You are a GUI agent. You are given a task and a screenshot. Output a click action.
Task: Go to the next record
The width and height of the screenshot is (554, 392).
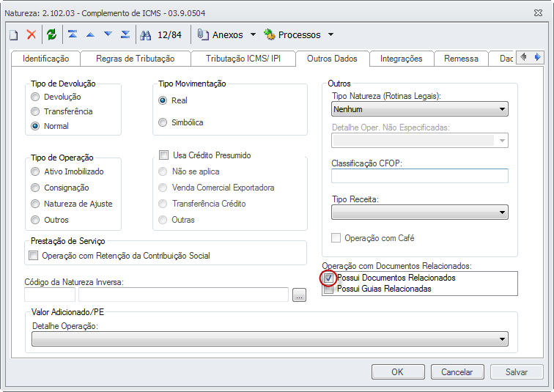tap(108, 34)
